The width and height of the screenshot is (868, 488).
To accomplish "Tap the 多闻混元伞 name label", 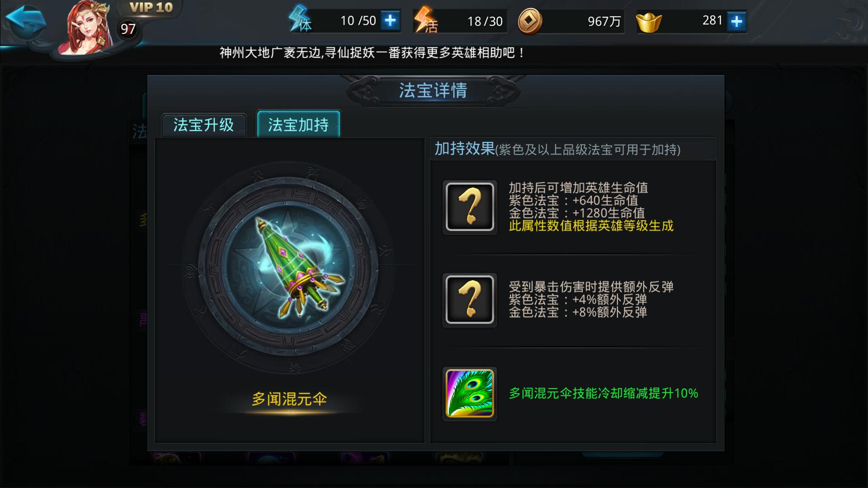I will click(289, 399).
